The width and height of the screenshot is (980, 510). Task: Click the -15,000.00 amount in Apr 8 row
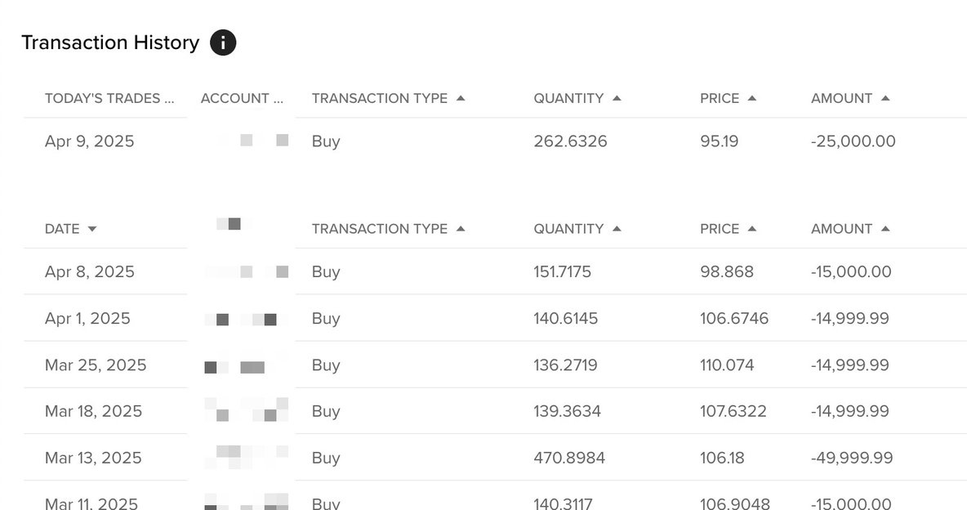851,271
